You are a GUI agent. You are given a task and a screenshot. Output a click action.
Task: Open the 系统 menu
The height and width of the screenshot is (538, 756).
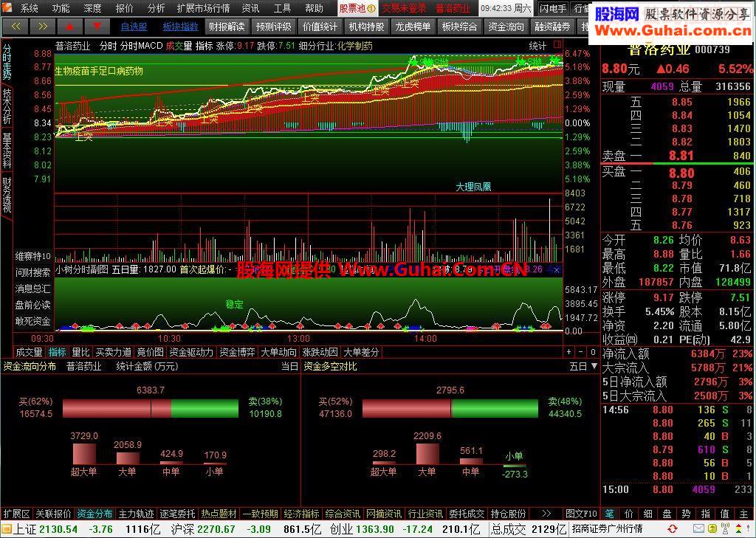pos(30,8)
